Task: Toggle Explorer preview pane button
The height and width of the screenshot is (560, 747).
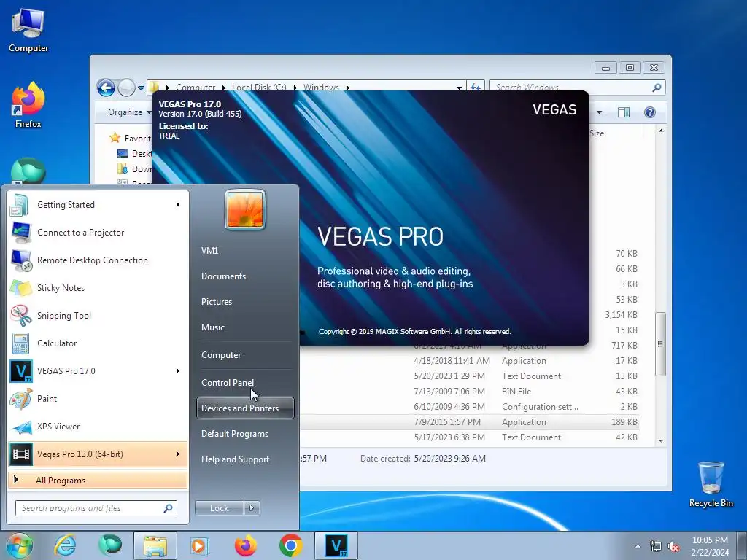Action: 624,112
